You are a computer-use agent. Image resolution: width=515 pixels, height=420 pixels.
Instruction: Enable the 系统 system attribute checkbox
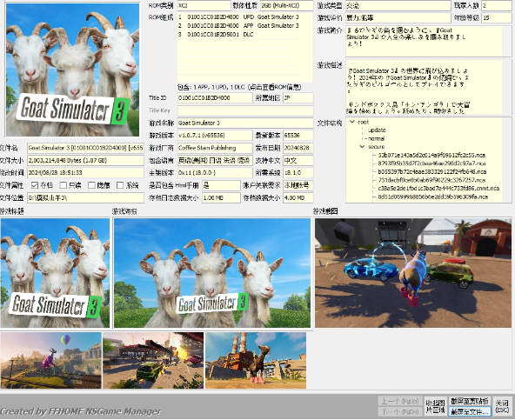[x=120, y=185]
